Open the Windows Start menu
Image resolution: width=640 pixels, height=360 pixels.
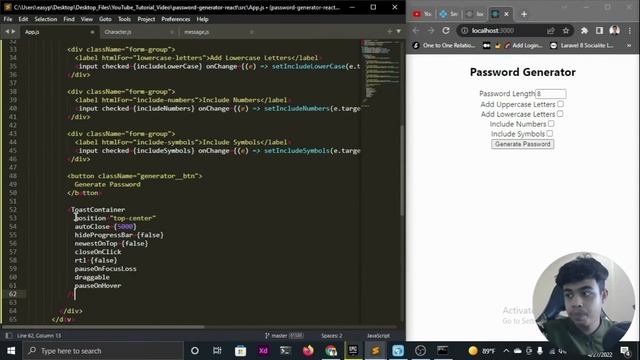pyautogui.click(x=11, y=351)
